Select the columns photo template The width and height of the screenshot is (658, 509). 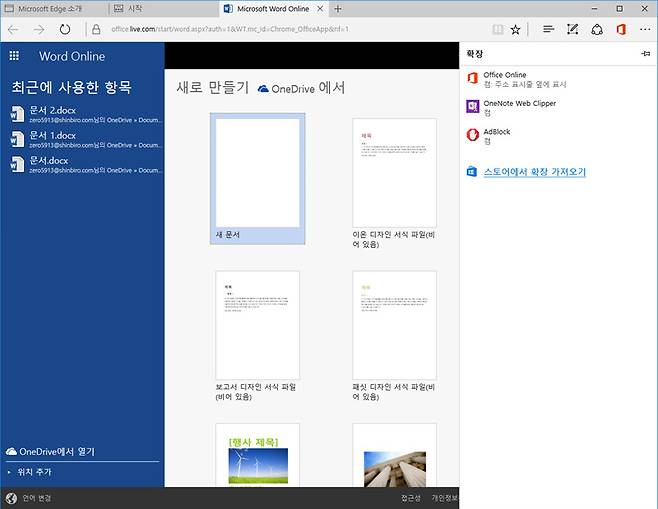click(x=394, y=455)
